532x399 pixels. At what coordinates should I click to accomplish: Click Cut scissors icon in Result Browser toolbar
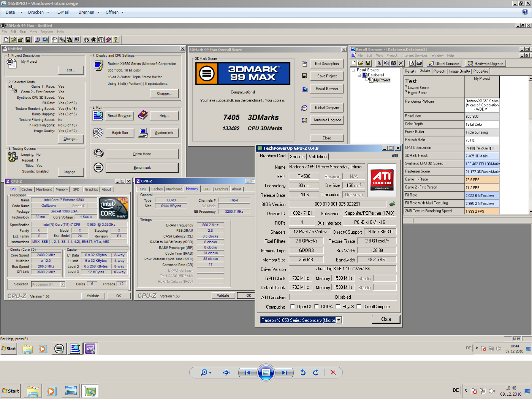pos(379,63)
